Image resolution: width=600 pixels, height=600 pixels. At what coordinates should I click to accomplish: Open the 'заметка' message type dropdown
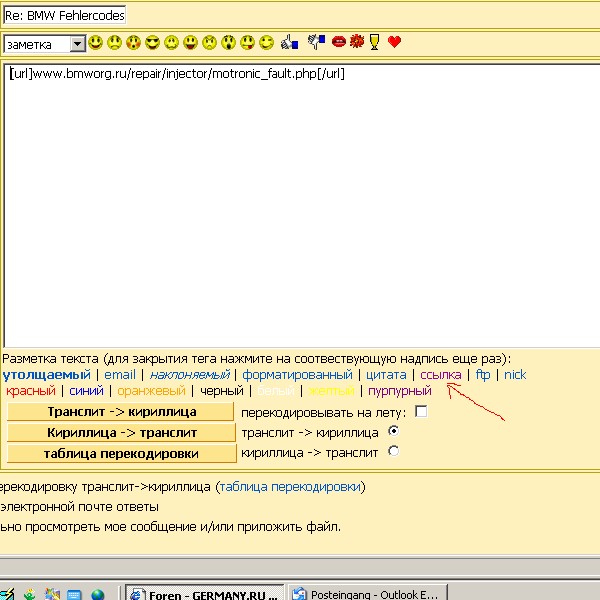point(78,44)
